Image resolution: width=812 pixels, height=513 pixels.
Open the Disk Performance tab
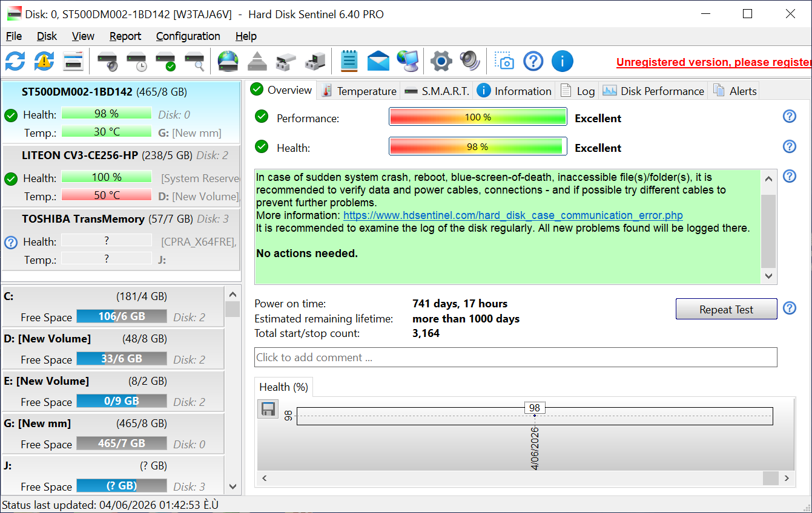[654, 91]
